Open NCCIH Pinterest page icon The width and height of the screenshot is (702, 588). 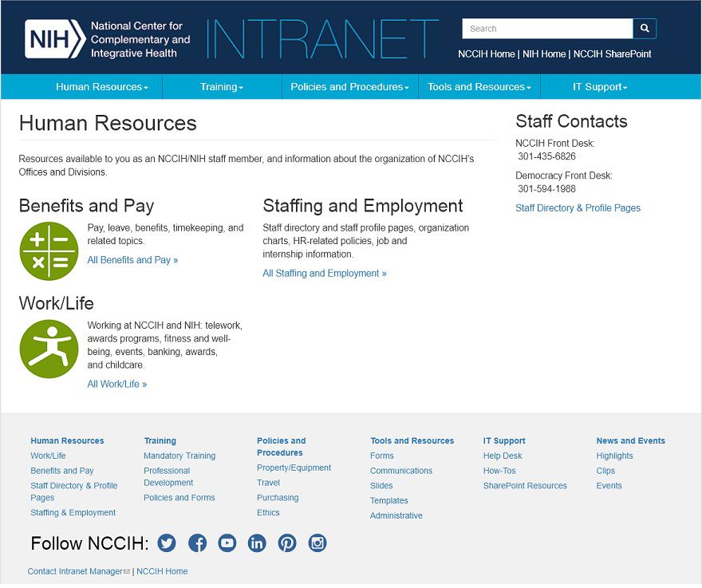(x=287, y=543)
